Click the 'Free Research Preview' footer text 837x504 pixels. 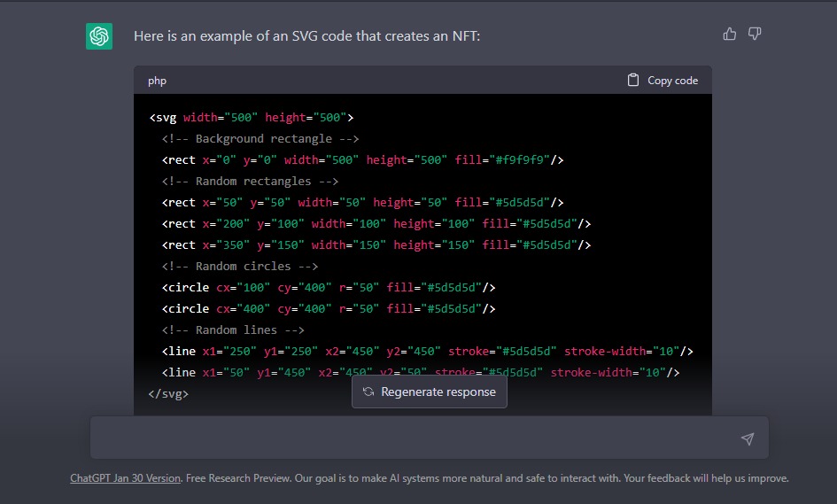click(x=236, y=478)
